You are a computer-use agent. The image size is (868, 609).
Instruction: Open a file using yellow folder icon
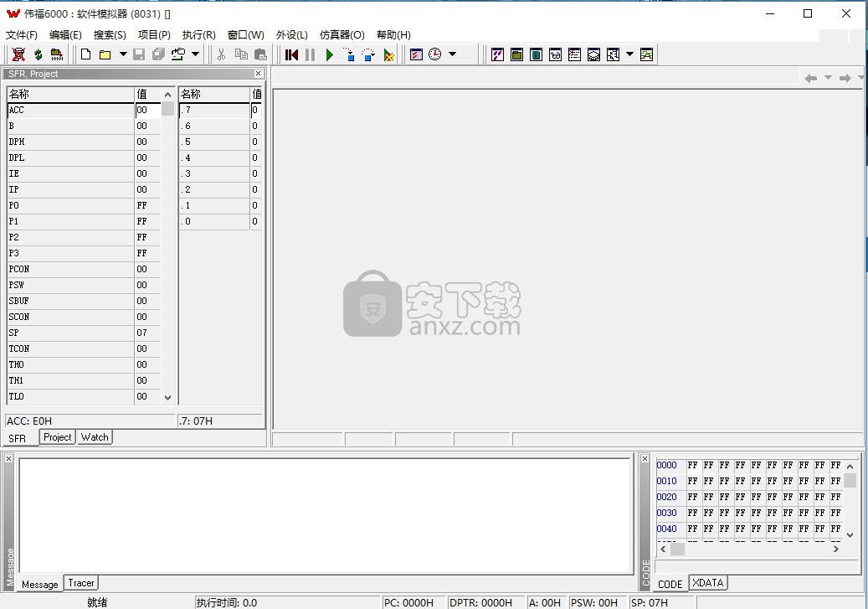pos(105,54)
